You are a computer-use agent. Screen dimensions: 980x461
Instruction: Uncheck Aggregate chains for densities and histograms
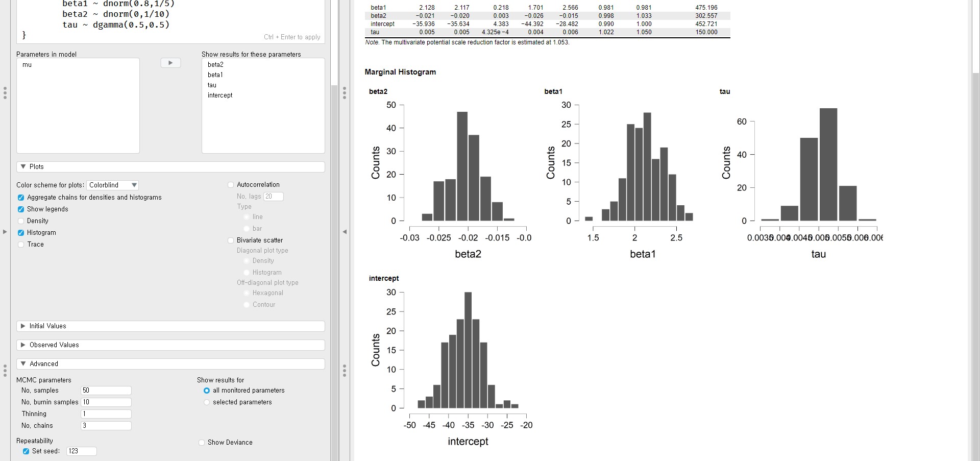coord(21,198)
